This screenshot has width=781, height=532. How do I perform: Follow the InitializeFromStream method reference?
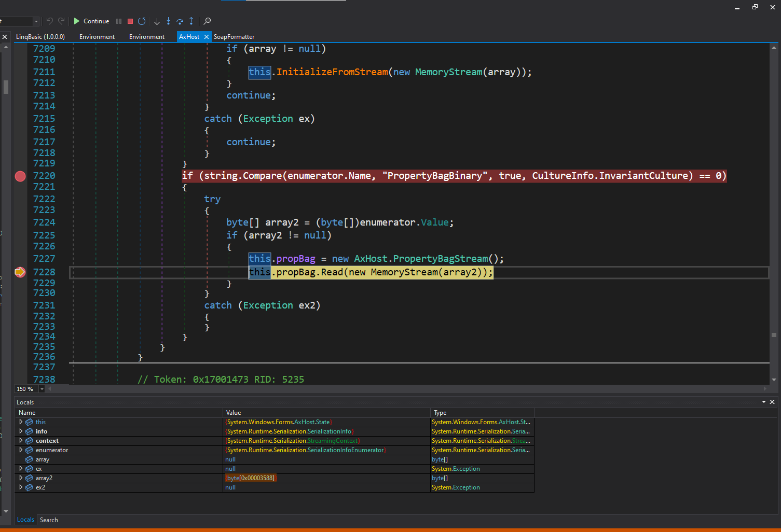pos(332,72)
